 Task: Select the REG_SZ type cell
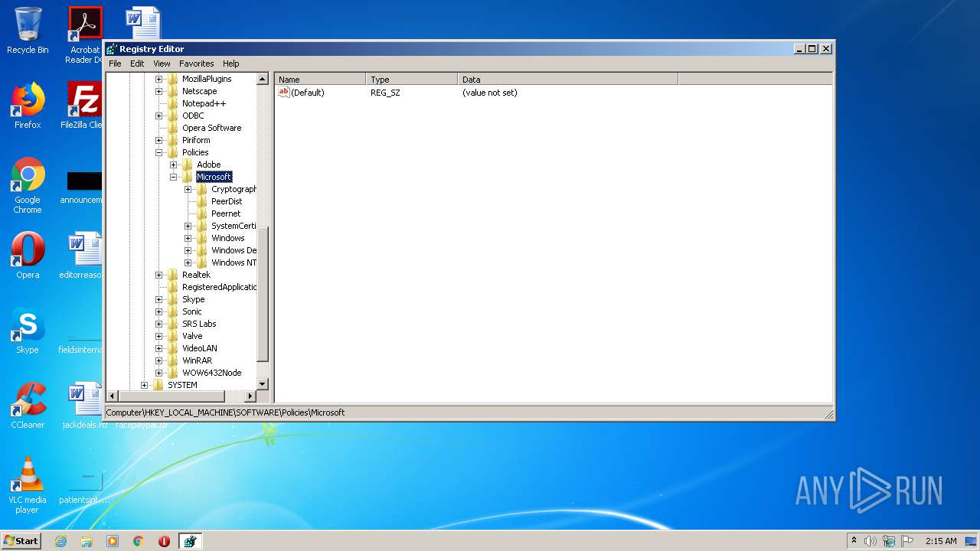tap(385, 93)
